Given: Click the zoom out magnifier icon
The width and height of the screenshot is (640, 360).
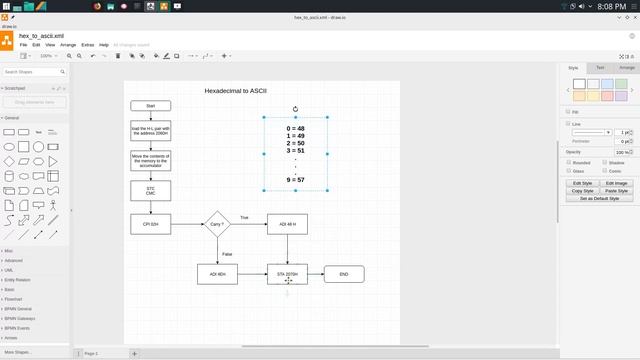Looking at the screenshot, I should click(x=79, y=56).
